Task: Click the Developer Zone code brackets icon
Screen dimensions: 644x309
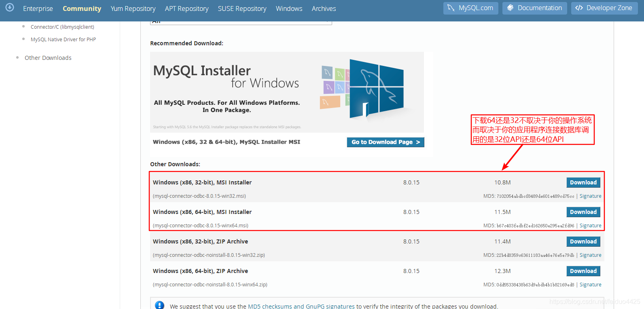Action: point(579,8)
